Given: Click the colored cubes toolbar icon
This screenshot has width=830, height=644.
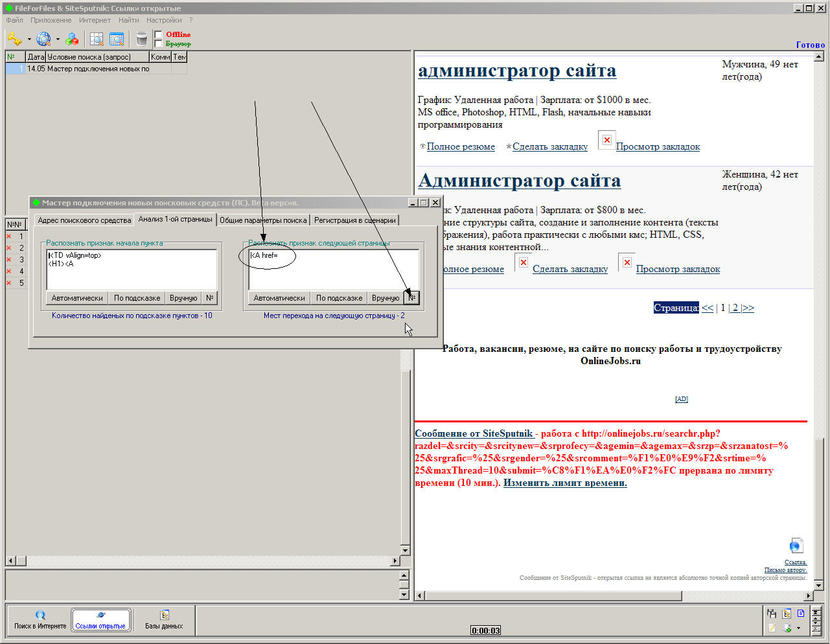Looking at the screenshot, I should tap(72, 40).
